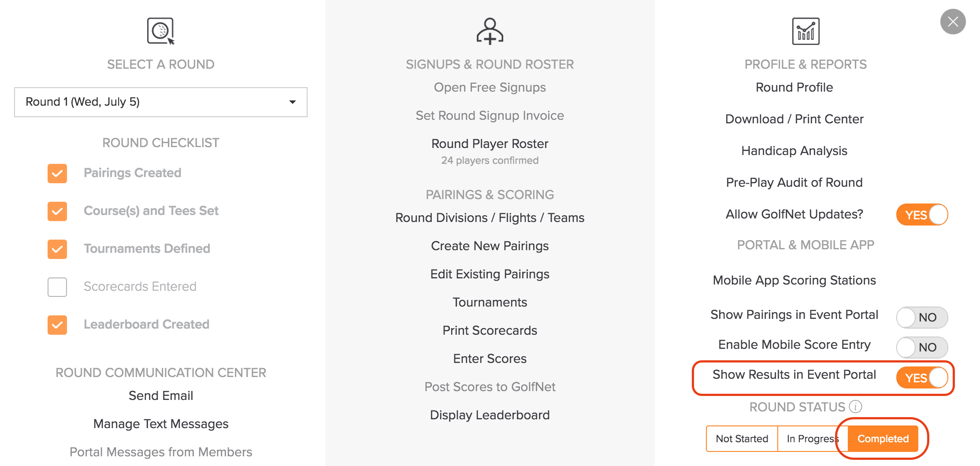Toggle the Pairings Created checkbox

click(x=57, y=173)
